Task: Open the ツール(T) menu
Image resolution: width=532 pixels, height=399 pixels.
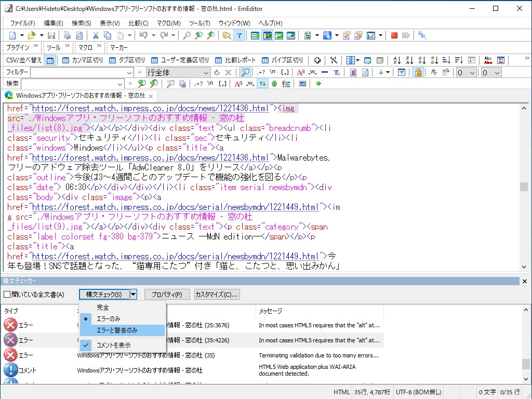Action: click(199, 23)
